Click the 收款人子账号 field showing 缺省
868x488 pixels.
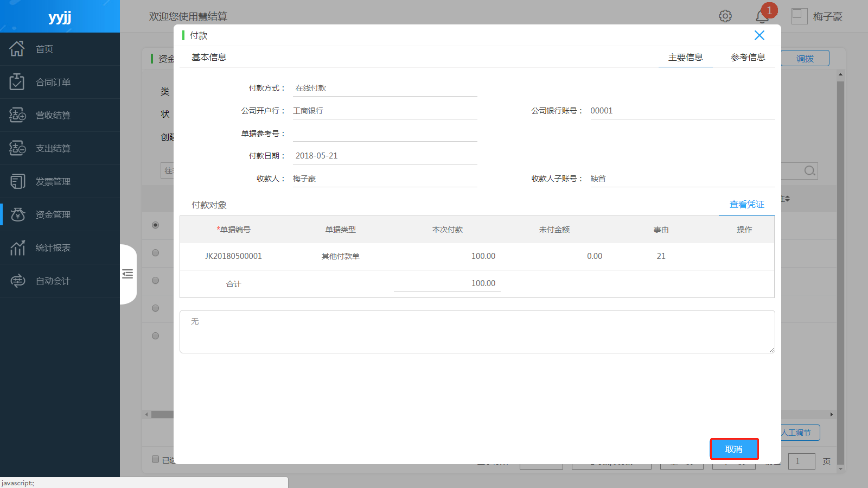point(682,179)
